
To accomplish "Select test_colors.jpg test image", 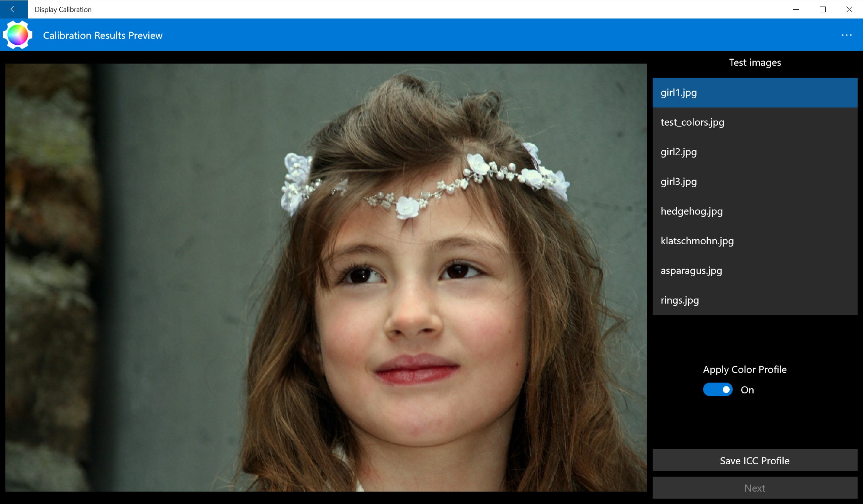I will tap(692, 122).
